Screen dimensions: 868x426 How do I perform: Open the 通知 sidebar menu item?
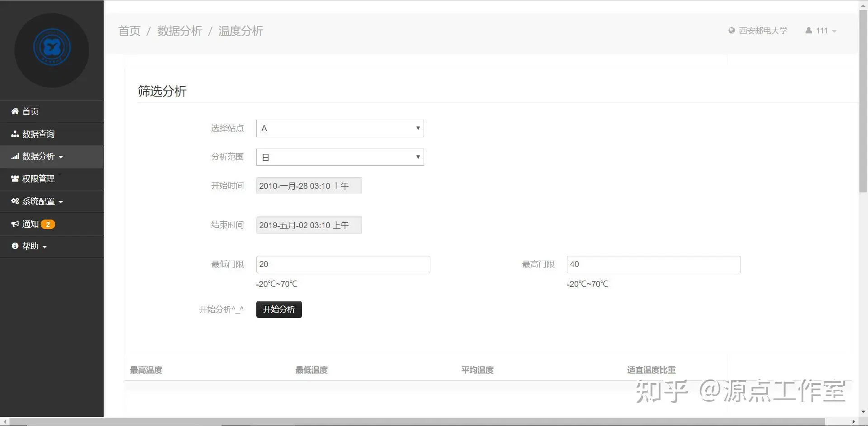(52, 224)
